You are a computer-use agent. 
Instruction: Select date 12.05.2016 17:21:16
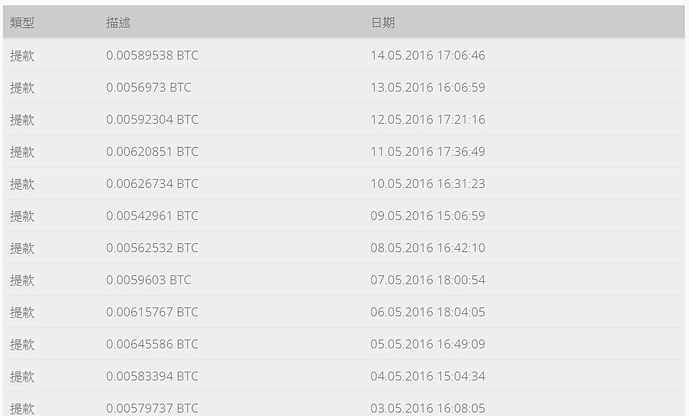tap(428, 119)
